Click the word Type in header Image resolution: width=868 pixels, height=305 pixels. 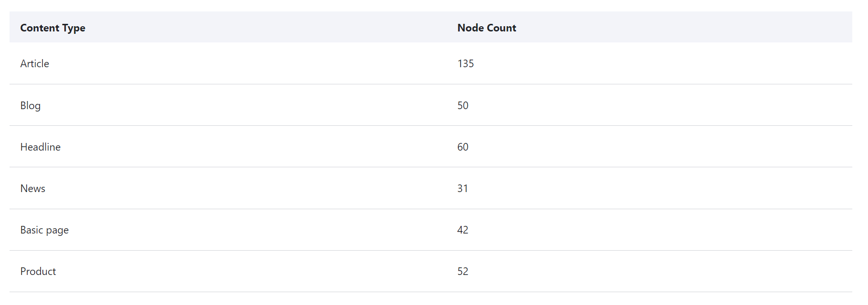[x=74, y=28]
